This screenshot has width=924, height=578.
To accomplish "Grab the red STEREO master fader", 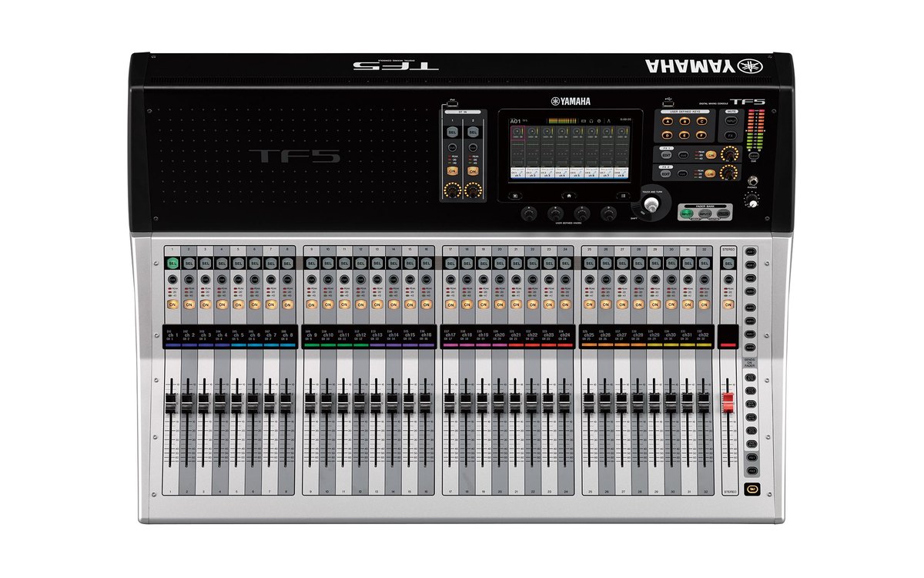I will coord(728,402).
